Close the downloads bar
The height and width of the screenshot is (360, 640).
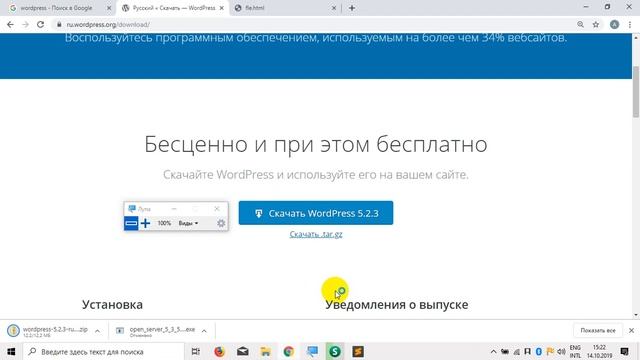click(x=631, y=331)
